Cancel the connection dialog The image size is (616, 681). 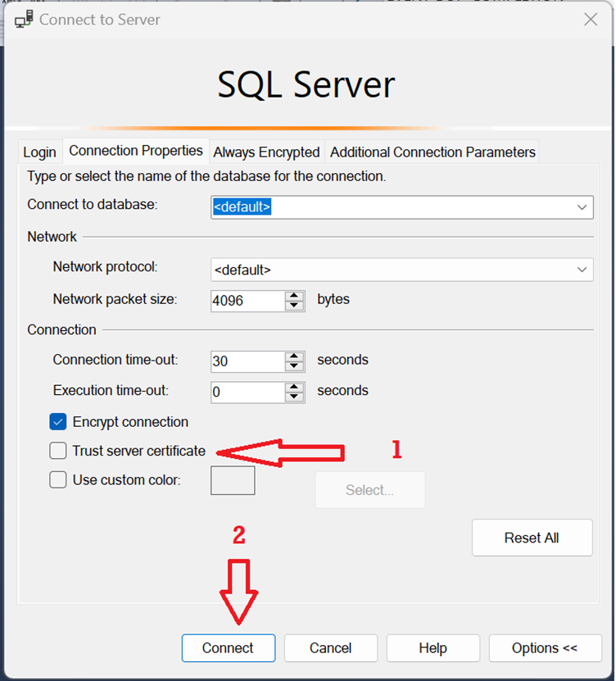(331, 648)
